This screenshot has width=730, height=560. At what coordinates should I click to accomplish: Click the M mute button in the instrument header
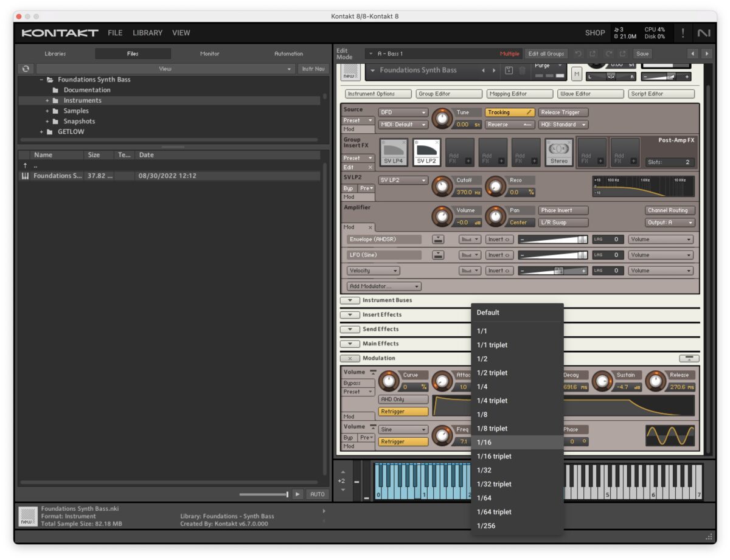click(x=577, y=74)
